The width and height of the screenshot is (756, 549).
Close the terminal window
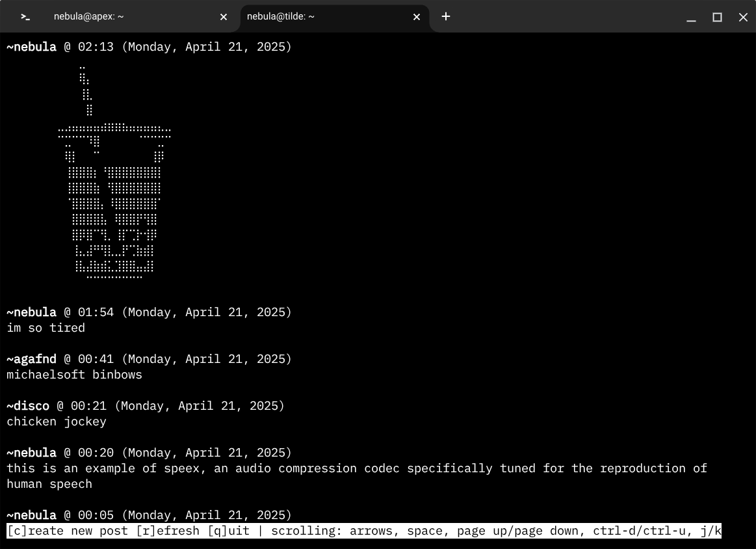(x=743, y=18)
